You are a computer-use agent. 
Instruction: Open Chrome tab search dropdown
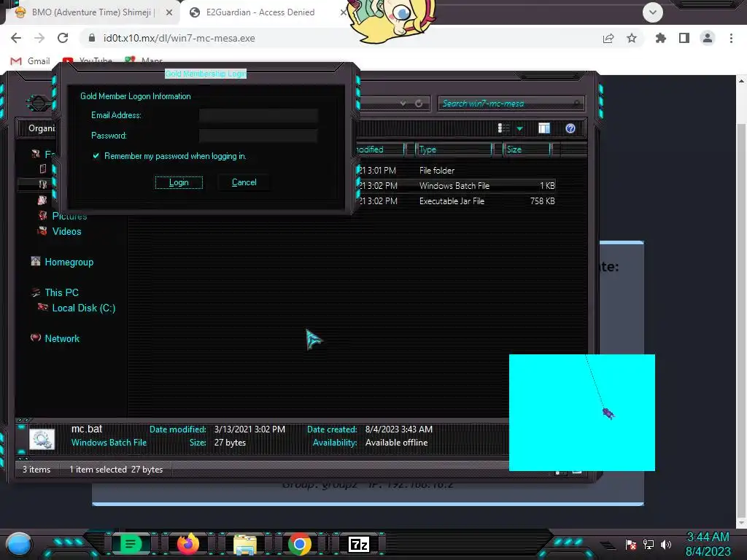click(x=653, y=12)
